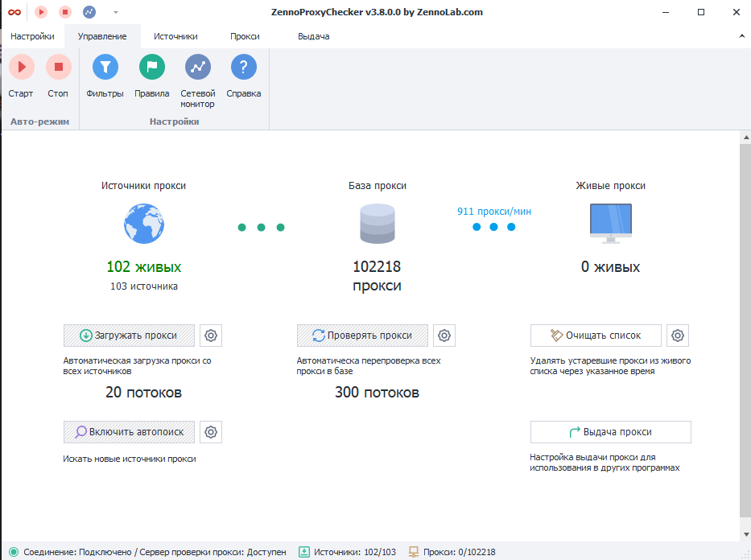
Task: Click the vertical scrollbar up arrow
Action: (x=745, y=138)
